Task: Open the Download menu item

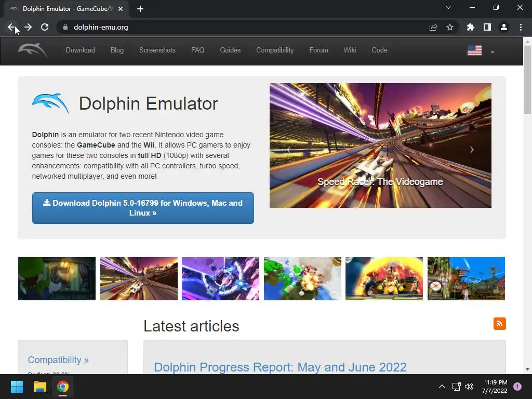Action: click(x=80, y=50)
